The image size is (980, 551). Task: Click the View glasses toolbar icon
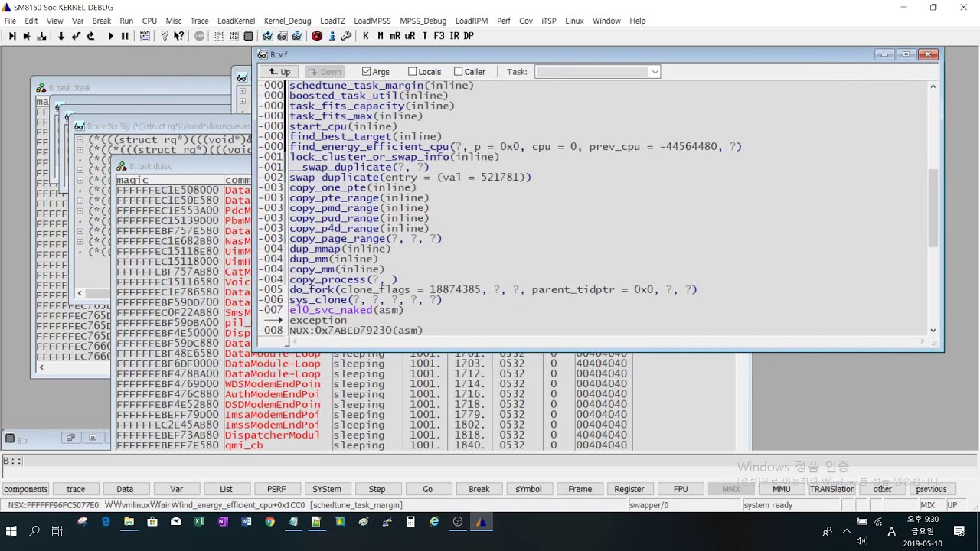283,36
